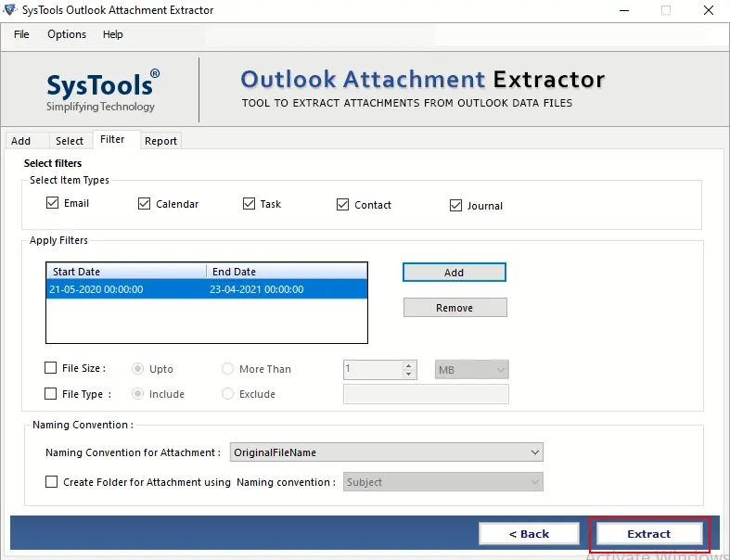730x560 pixels.
Task: Select the 21-05-2020 date range row
Action: coord(206,289)
